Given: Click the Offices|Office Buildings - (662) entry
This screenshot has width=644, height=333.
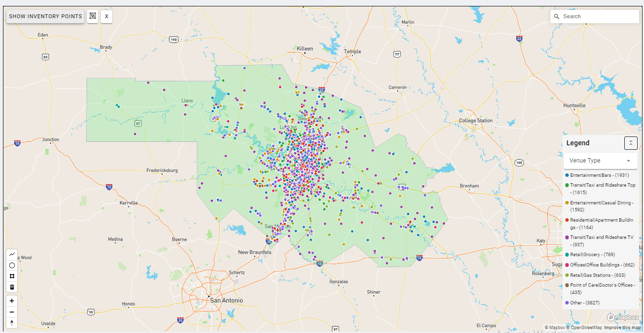Looking at the screenshot, I should (x=600, y=265).
